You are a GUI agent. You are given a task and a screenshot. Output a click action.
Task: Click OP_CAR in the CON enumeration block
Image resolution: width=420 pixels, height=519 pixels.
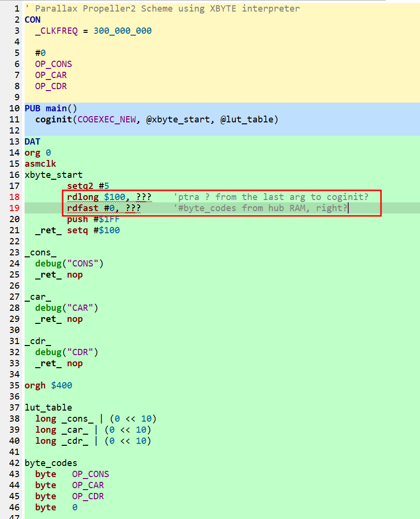tap(51, 76)
